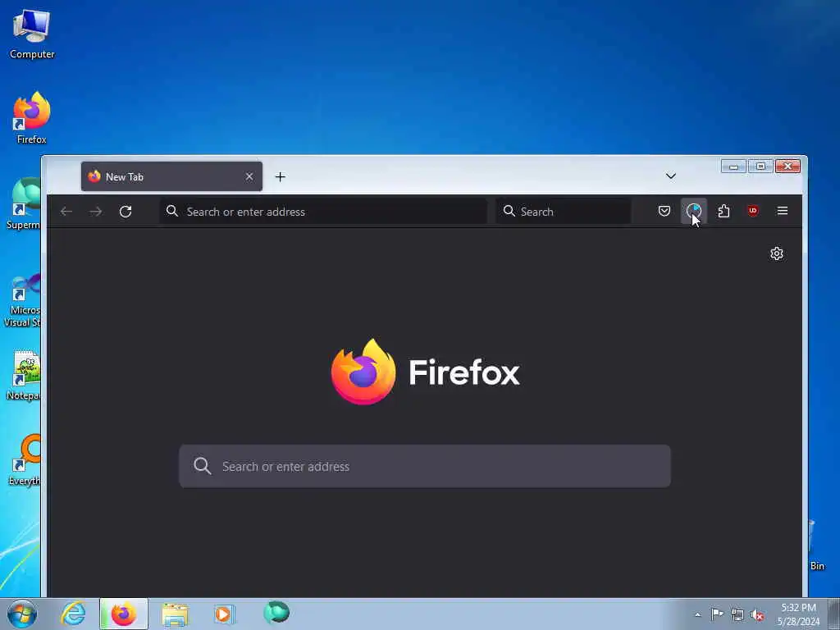
Task: Focus the toolbar Search box
Action: coord(563,212)
